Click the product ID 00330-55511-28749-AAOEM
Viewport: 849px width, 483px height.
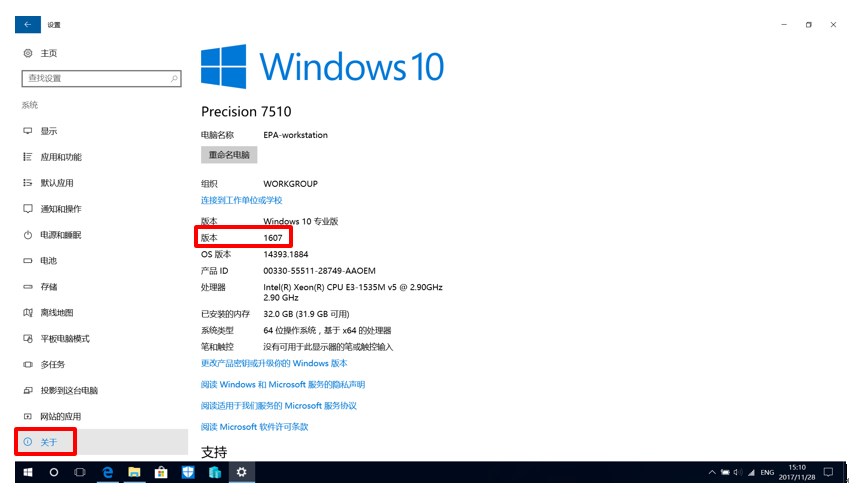(x=319, y=271)
